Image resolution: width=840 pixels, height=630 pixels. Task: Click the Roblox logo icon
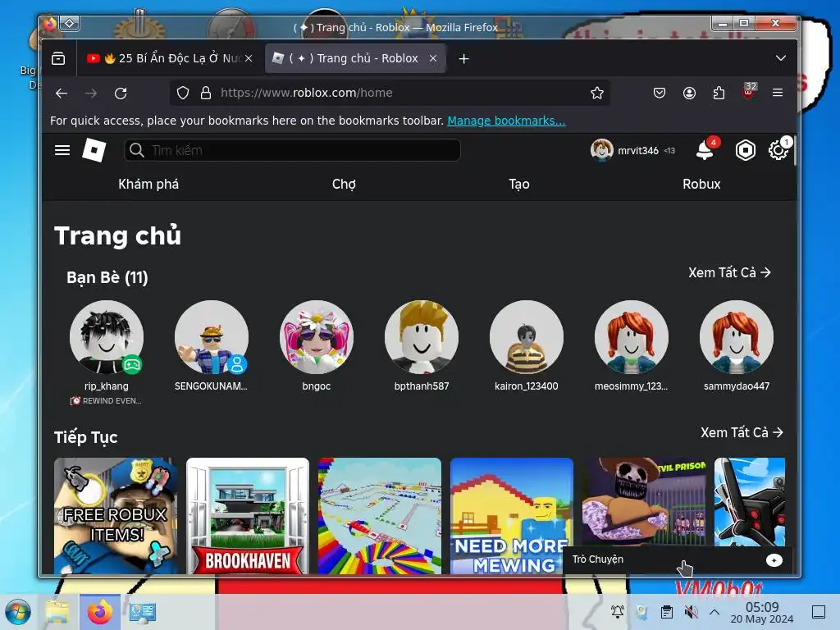[x=94, y=150]
